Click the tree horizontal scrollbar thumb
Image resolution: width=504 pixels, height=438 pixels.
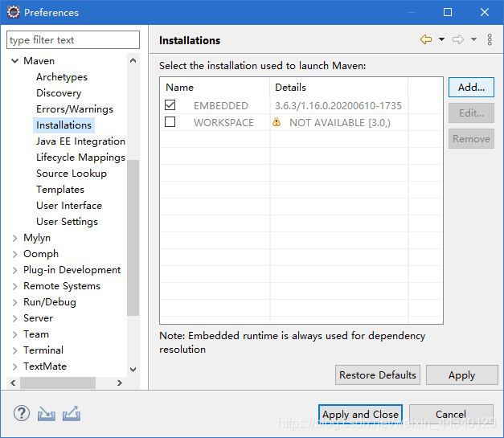coord(58,383)
